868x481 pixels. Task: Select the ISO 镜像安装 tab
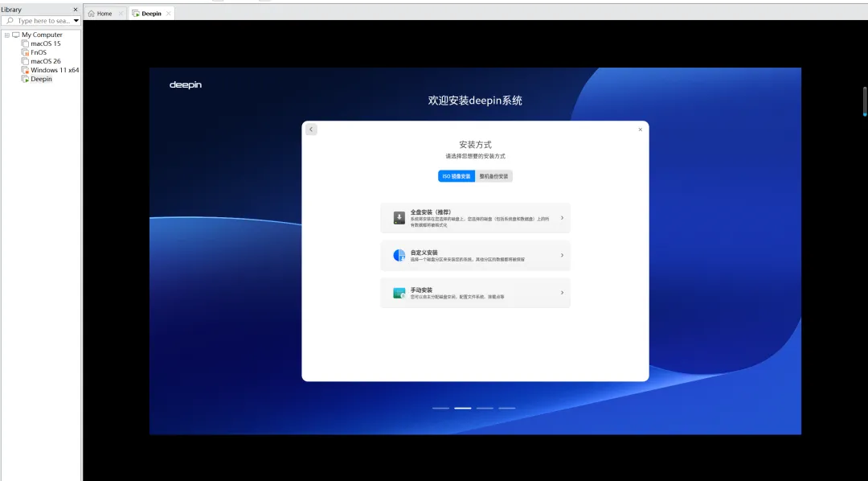pyautogui.click(x=457, y=176)
